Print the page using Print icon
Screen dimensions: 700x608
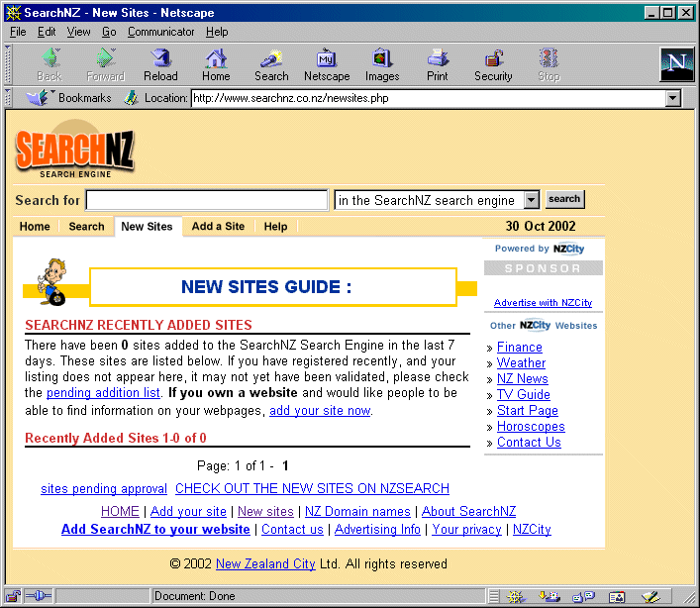click(x=438, y=64)
